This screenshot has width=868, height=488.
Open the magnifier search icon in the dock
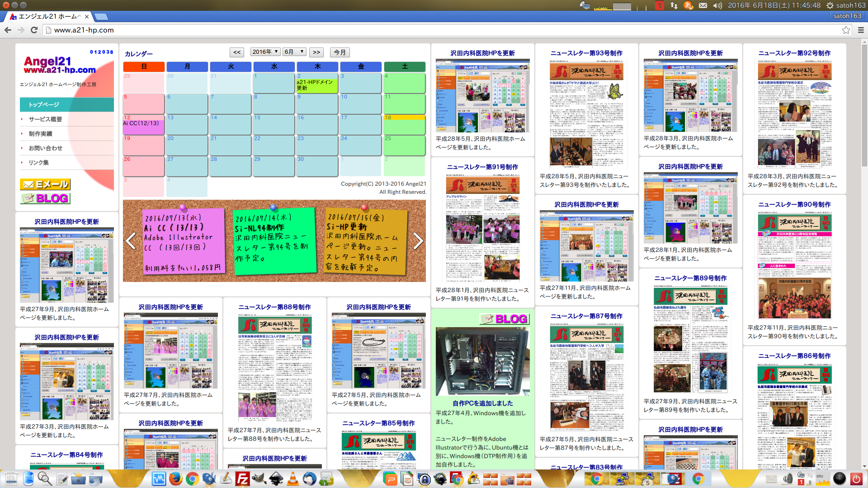tap(45, 479)
